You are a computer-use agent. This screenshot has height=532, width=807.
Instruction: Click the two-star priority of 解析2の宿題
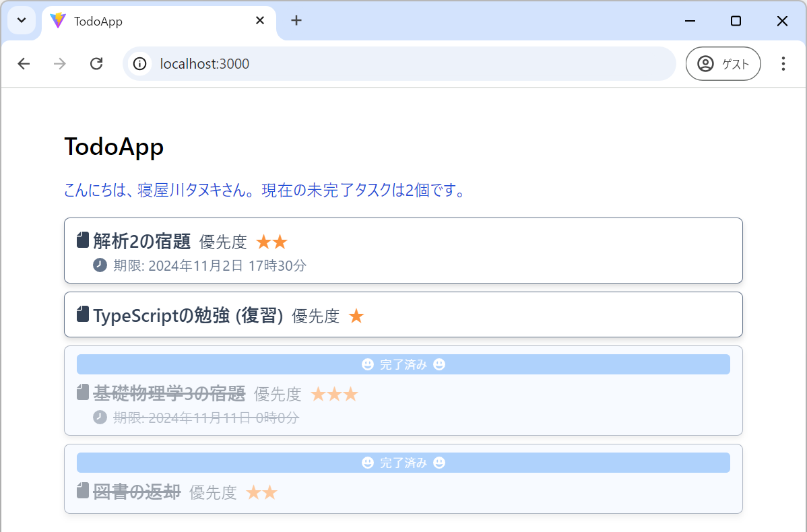(x=271, y=241)
